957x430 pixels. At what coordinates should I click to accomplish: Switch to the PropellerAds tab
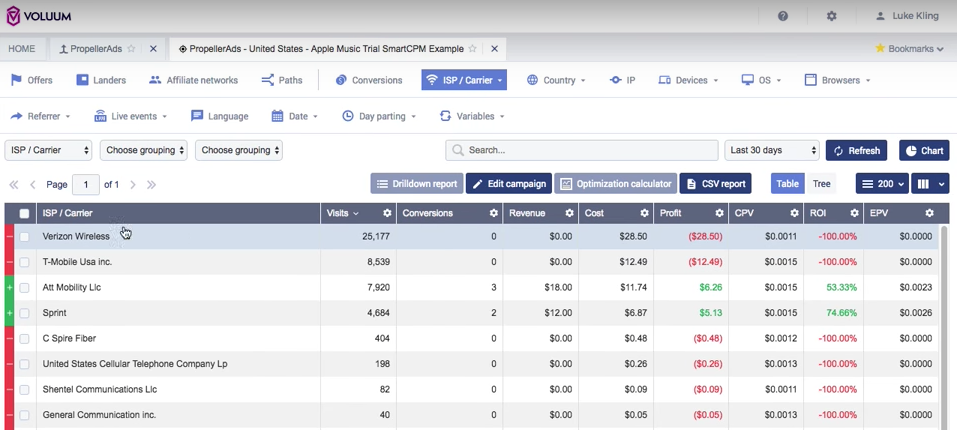[x=90, y=49]
